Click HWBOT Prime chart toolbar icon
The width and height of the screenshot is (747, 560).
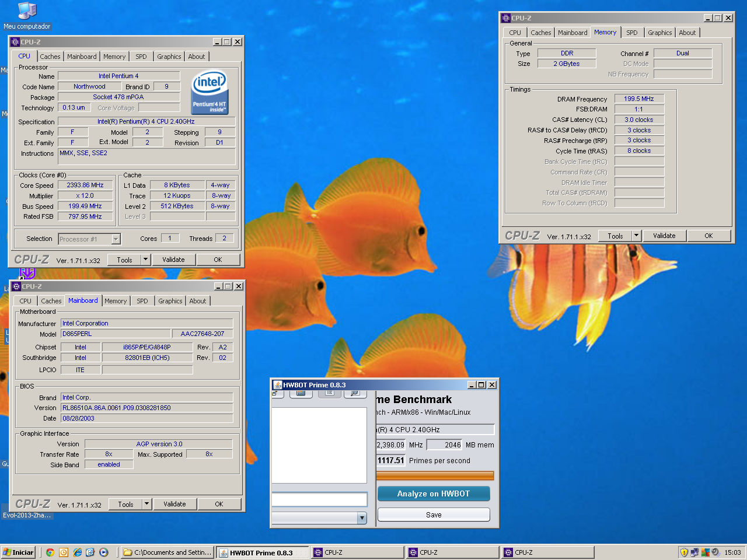click(x=301, y=394)
